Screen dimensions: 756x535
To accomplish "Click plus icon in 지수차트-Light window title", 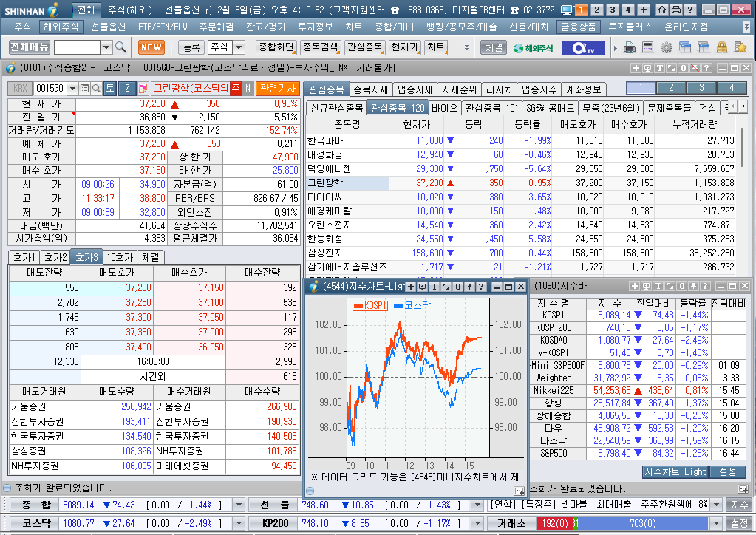I will click(x=410, y=287).
